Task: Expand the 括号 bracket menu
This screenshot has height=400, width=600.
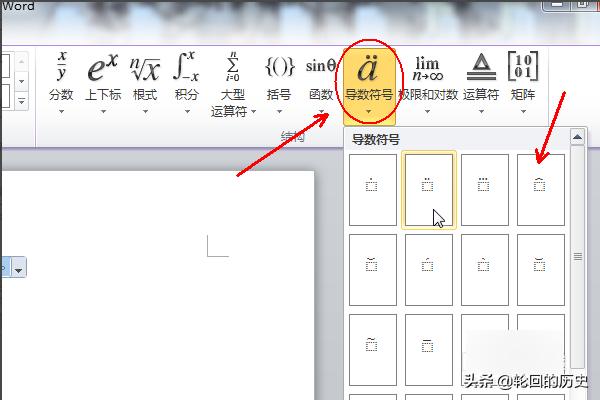Action: [279, 83]
